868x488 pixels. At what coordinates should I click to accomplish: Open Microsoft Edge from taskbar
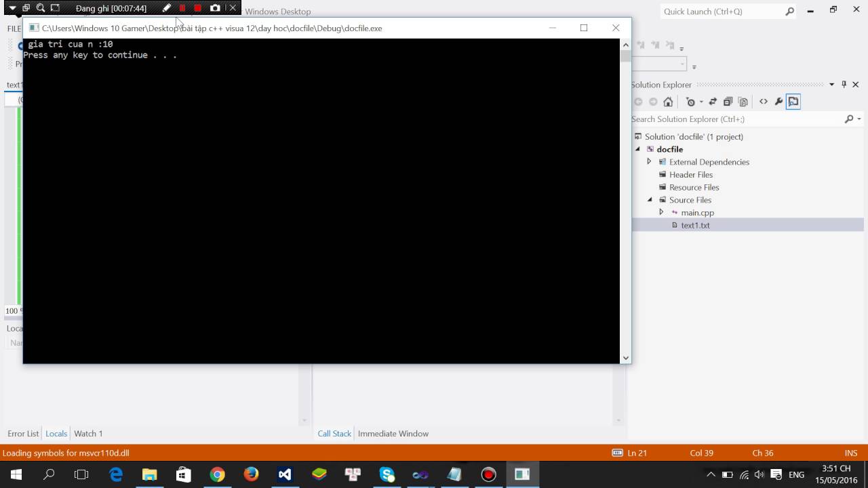116,474
